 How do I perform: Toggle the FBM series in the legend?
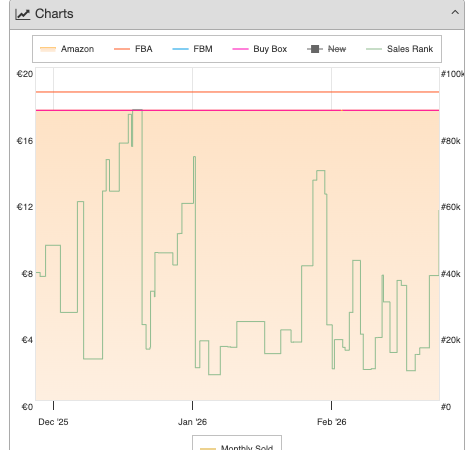192,49
